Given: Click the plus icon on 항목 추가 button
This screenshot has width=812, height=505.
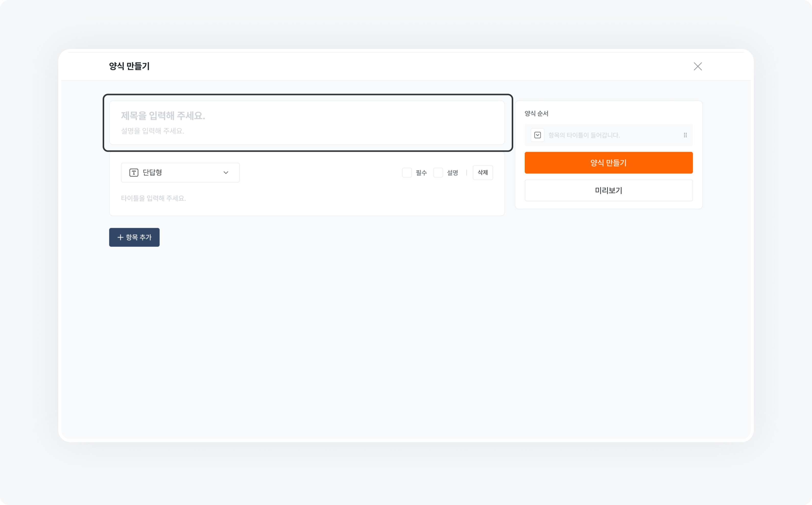Looking at the screenshot, I should (121, 237).
